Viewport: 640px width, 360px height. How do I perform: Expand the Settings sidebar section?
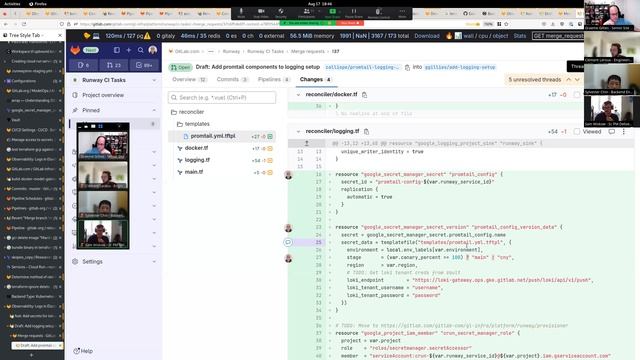154,262
